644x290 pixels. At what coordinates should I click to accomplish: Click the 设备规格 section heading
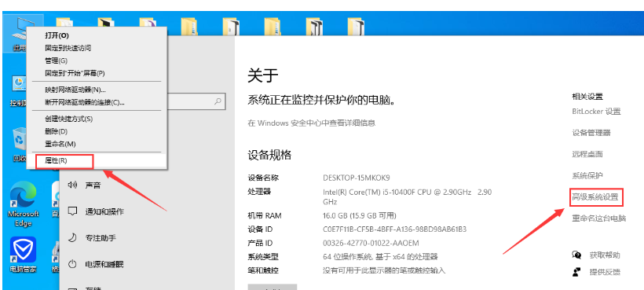269,155
